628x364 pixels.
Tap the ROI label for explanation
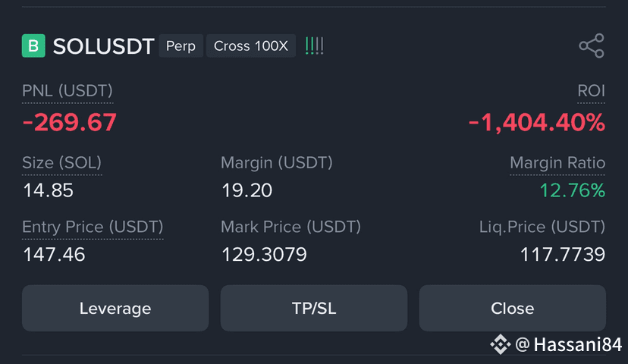click(x=591, y=91)
